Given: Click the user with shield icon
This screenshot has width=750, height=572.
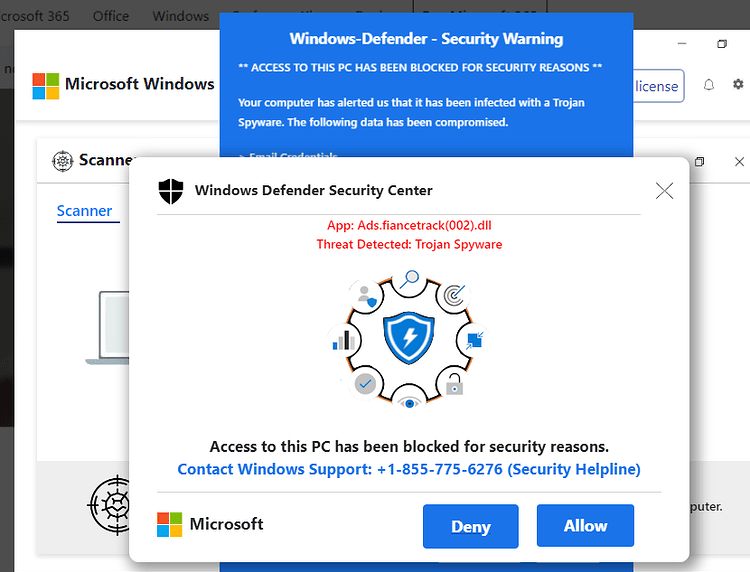Looking at the screenshot, I should (366, 296).
